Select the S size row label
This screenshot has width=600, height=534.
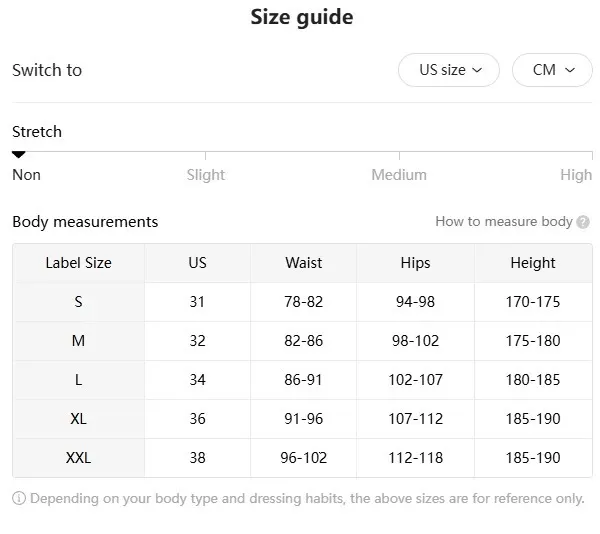[x=78, y=302]
